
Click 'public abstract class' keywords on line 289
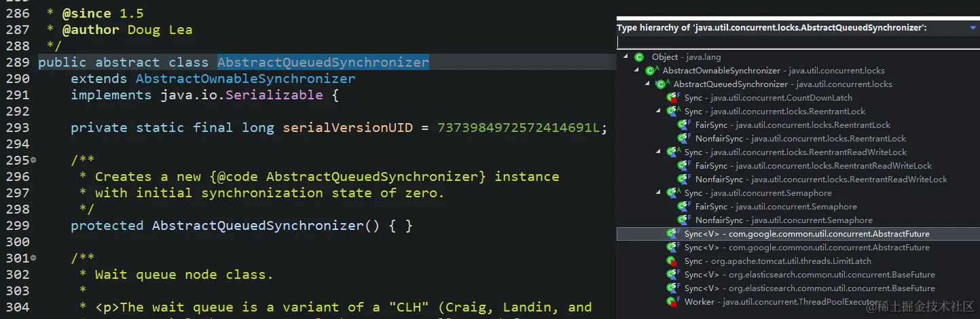pyautogui.click(x=124, y=63)
